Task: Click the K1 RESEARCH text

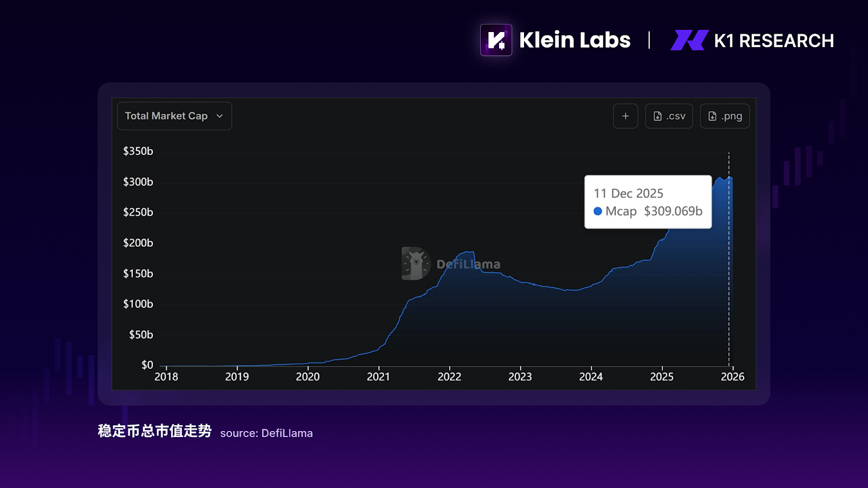Action: click(x=774, y=41)
